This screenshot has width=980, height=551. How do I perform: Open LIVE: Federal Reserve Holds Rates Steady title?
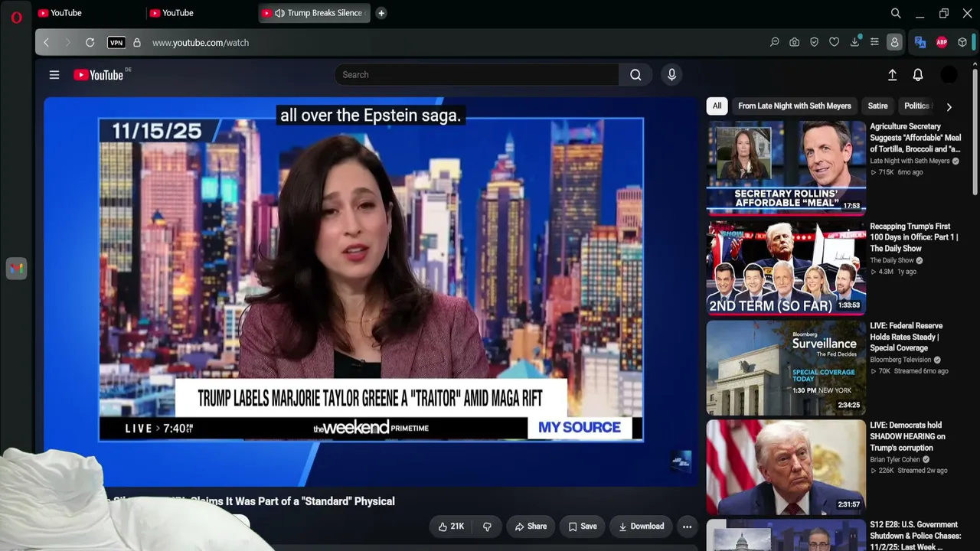click(x=906, y=337)
